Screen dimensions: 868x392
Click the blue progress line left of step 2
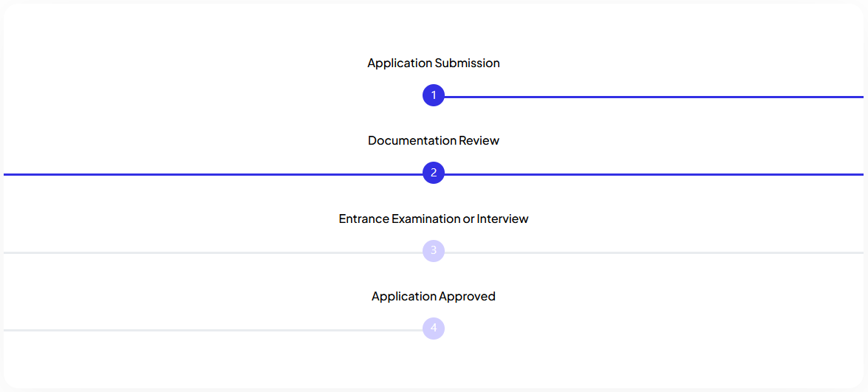pos(213,174)
